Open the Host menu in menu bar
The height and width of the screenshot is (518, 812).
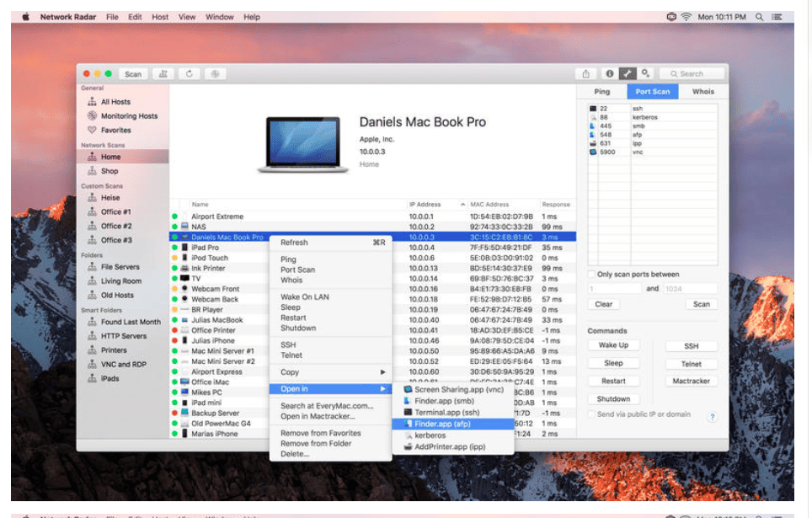coord(159,17)
